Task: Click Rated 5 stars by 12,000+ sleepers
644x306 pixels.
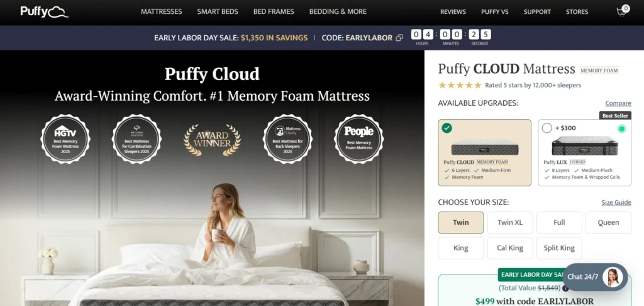Action: [x=533, y=85]
